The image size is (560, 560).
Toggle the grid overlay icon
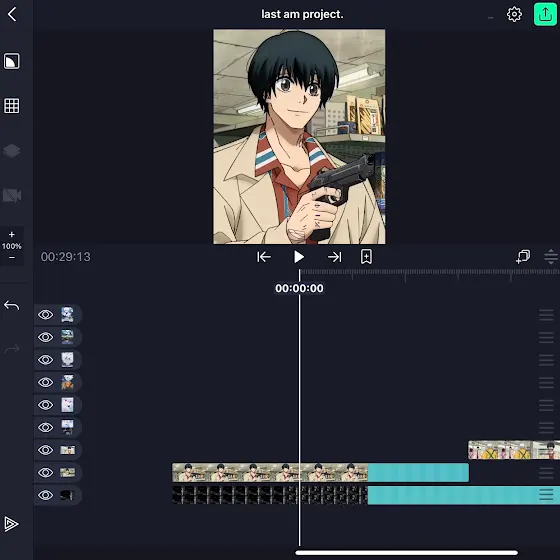coord(12,106)
